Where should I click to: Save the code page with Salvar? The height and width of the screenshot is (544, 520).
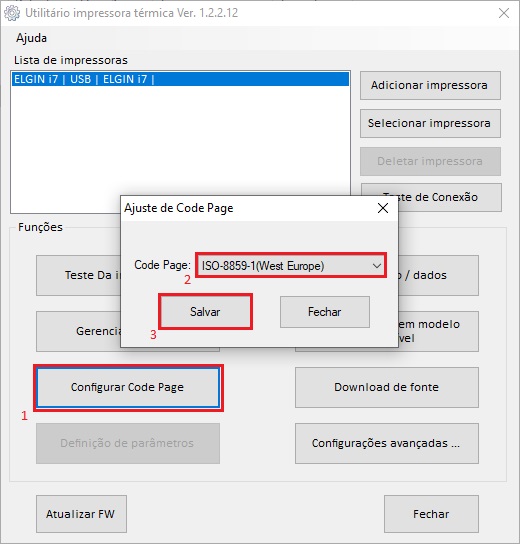coord(205,312)
